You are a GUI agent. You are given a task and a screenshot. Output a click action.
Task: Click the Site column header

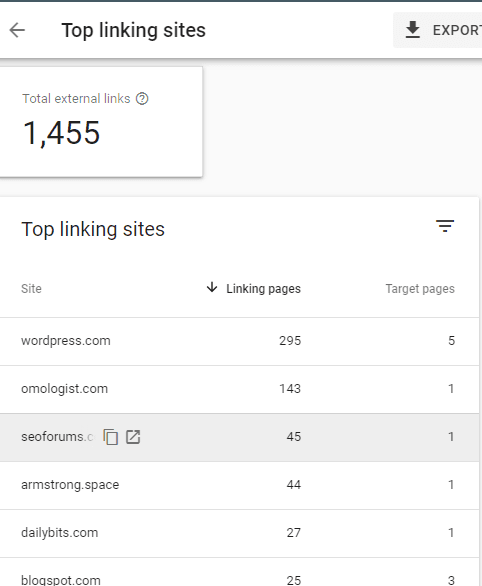(x=31, y=289)
